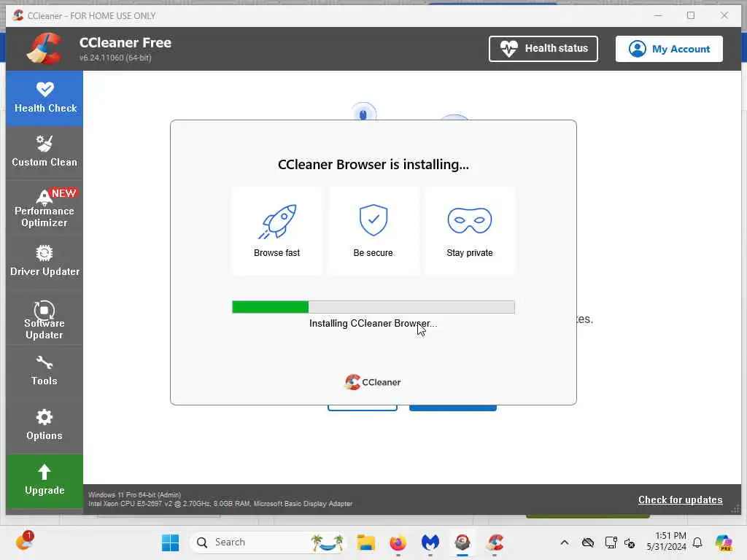Click the widgets icon with badge 1

point(24,541)
